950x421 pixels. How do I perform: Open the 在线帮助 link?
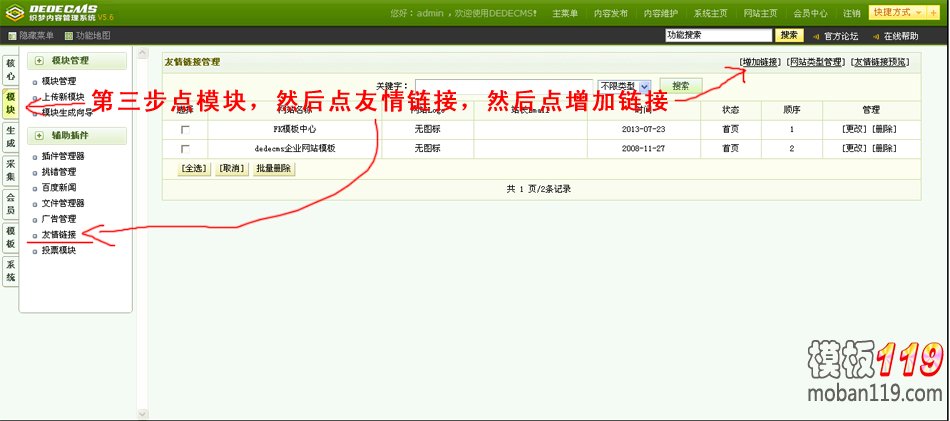901,36
